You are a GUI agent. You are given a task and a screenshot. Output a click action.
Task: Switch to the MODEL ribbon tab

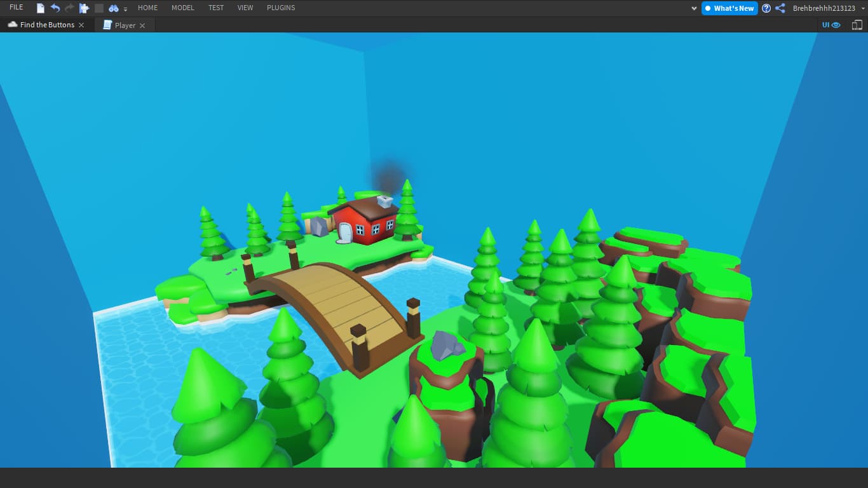point(183,8)
